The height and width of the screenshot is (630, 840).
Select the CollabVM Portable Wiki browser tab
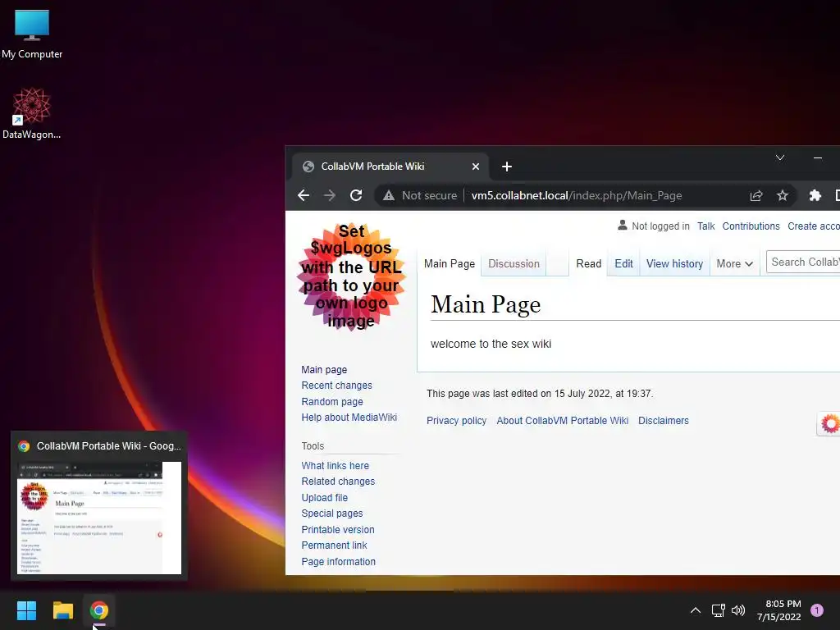390,167
